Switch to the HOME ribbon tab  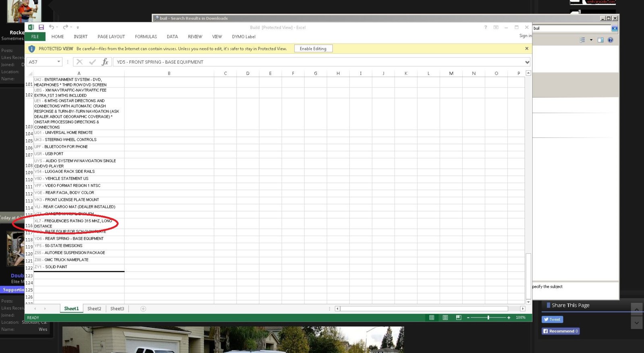58,37
